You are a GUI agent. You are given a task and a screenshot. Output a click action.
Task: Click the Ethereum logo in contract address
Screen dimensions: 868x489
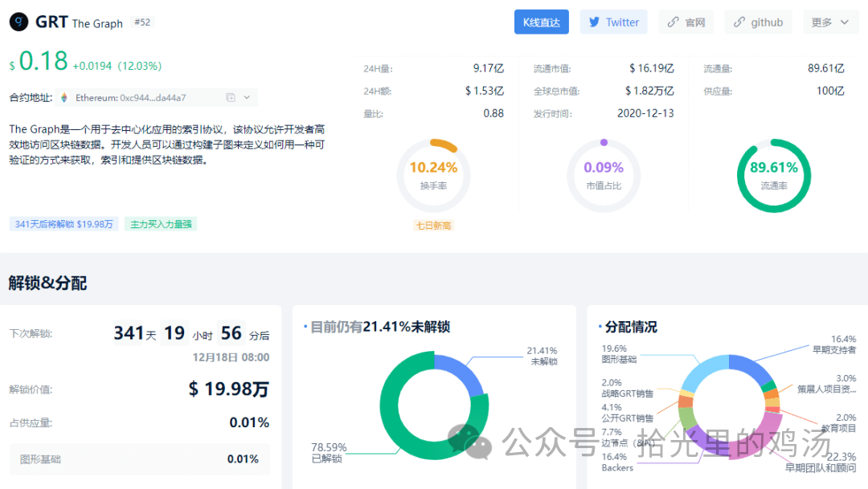pyautogui.click(x=64, y=97)
